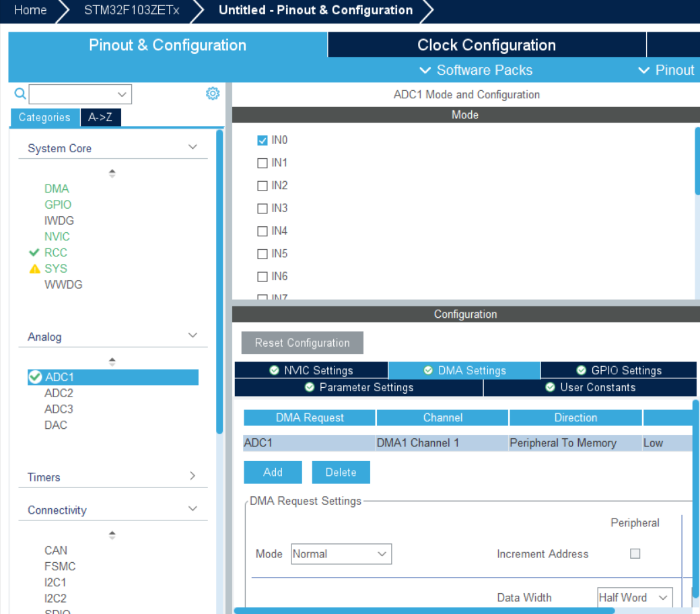Image resolution: width=700 pixels, height=614 pixels.
Task: Click the Add DMA request button
Action: point(273,472)
